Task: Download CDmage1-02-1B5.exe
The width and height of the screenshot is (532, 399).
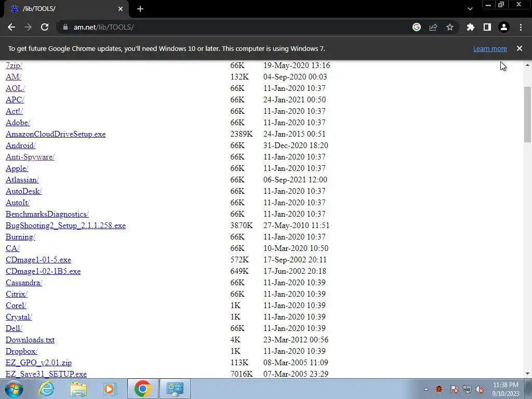Action: [x=43, y=271]
